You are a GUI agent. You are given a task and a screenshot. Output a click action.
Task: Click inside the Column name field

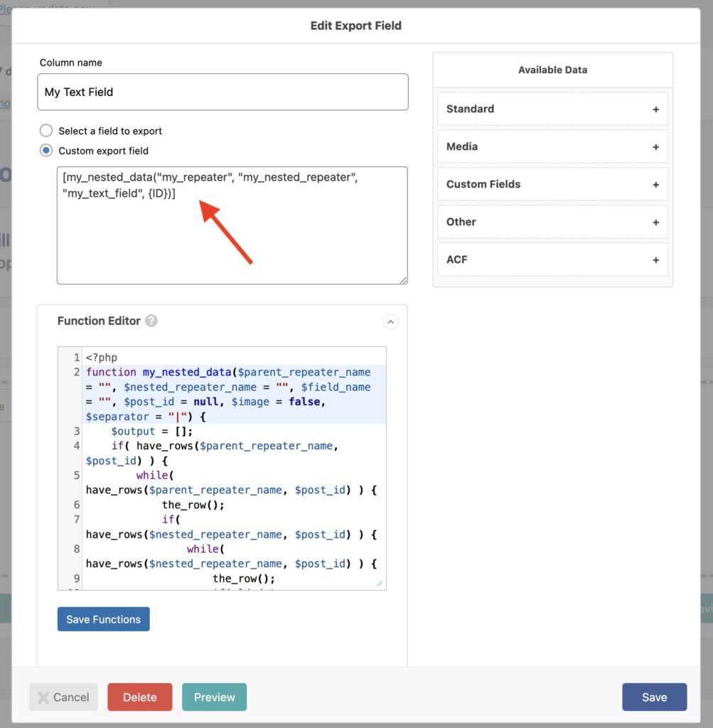pos(223,92)
